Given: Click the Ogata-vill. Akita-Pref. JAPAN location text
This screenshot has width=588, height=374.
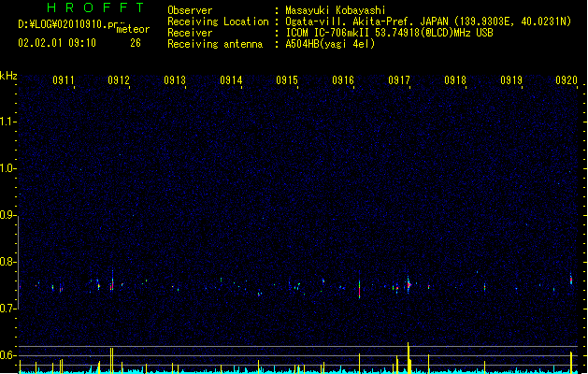Looking at the screenshot, I should tap(428, 22).
